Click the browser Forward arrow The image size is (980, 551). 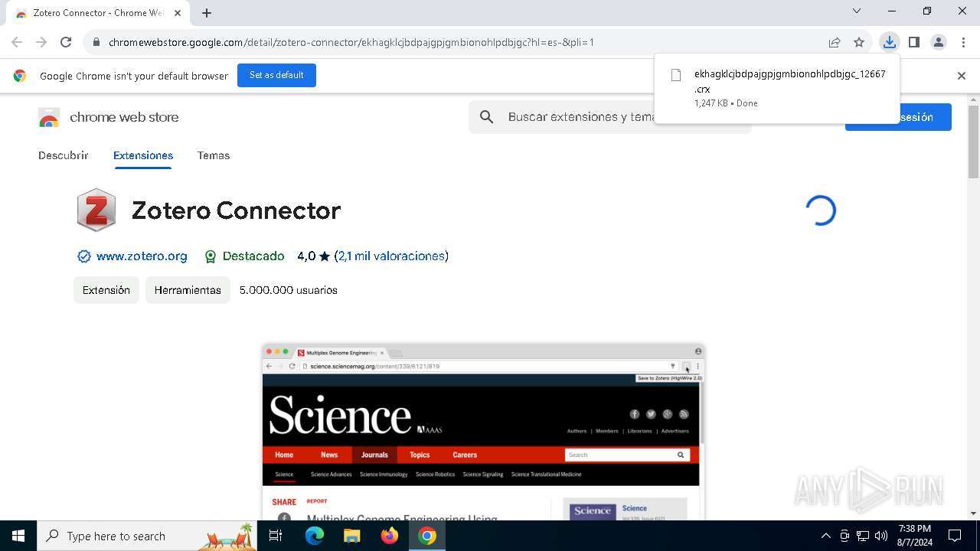[x=41, y=42]
